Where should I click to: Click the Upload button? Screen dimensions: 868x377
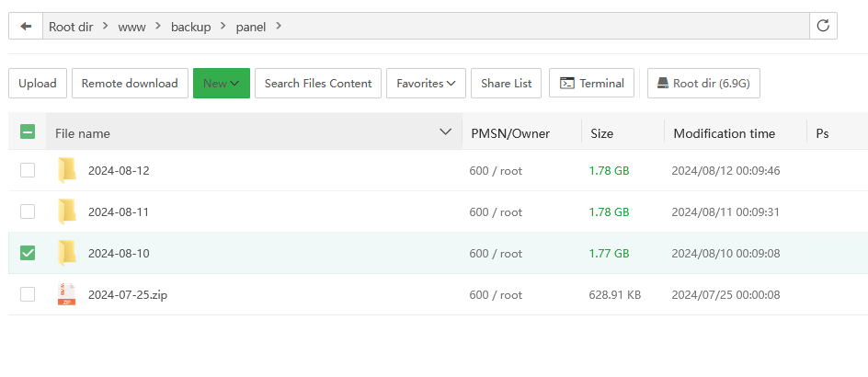click(x=38, y=83)
